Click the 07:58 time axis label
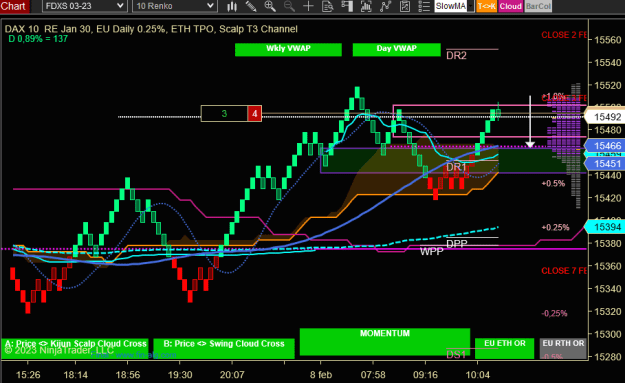This screenshot has width=625, height=383. pos(373,375)
